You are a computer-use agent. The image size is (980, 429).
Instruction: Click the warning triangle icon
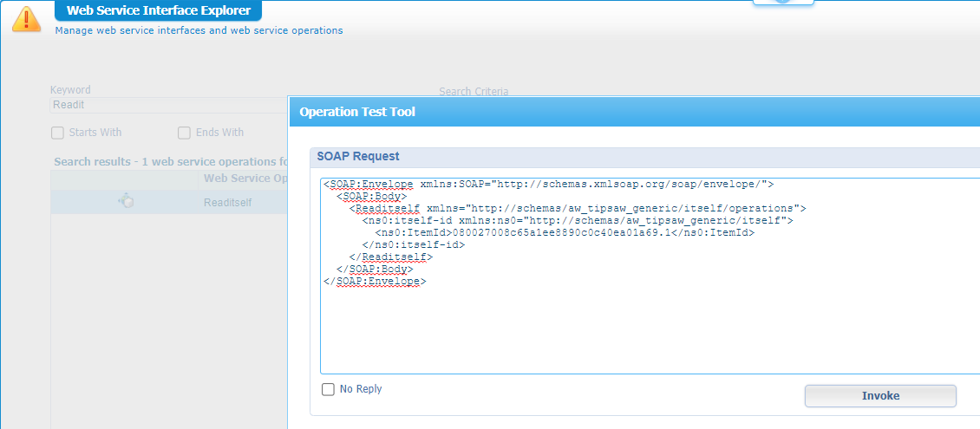tap(26, 18)
